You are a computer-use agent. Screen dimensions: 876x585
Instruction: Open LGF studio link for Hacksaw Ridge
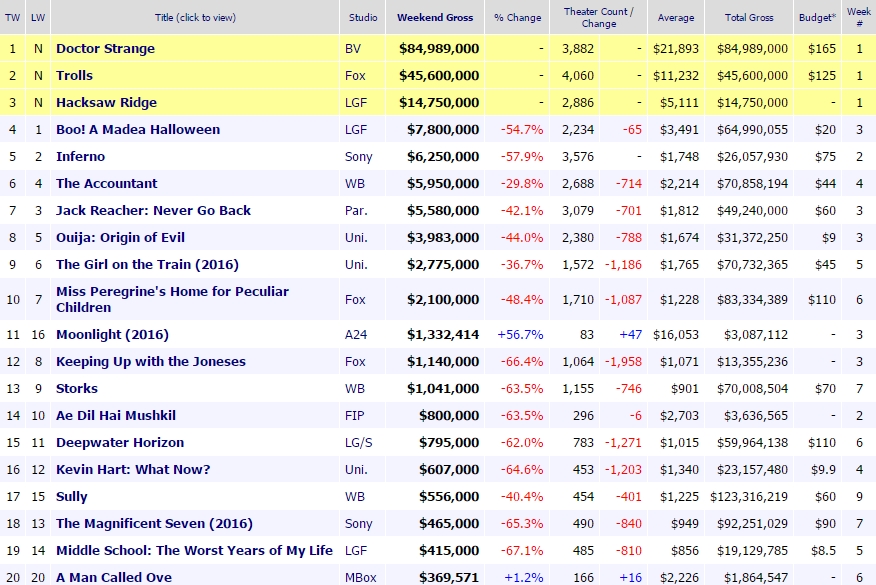(x=356, y=103)
